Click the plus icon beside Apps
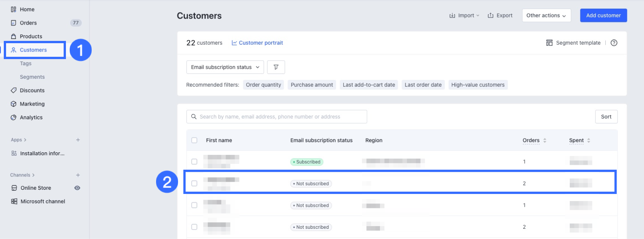 (78, 140)
